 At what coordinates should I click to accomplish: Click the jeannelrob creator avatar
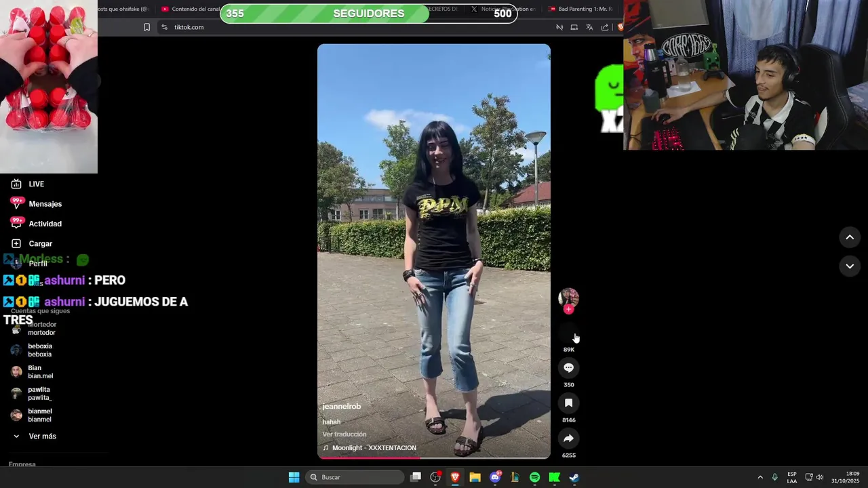coord(568,298)
